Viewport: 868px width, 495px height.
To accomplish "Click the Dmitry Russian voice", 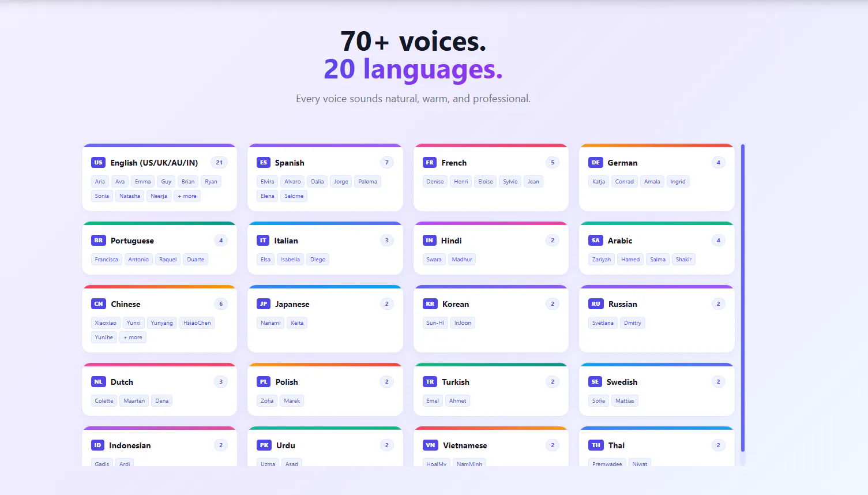I will [633, 323].
